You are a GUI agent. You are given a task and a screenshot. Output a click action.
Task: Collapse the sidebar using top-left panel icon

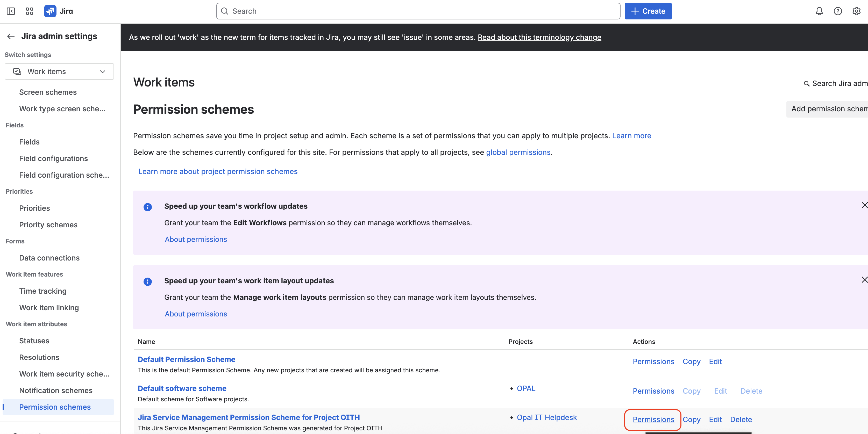pyautogui.click(x=11, y=11)
